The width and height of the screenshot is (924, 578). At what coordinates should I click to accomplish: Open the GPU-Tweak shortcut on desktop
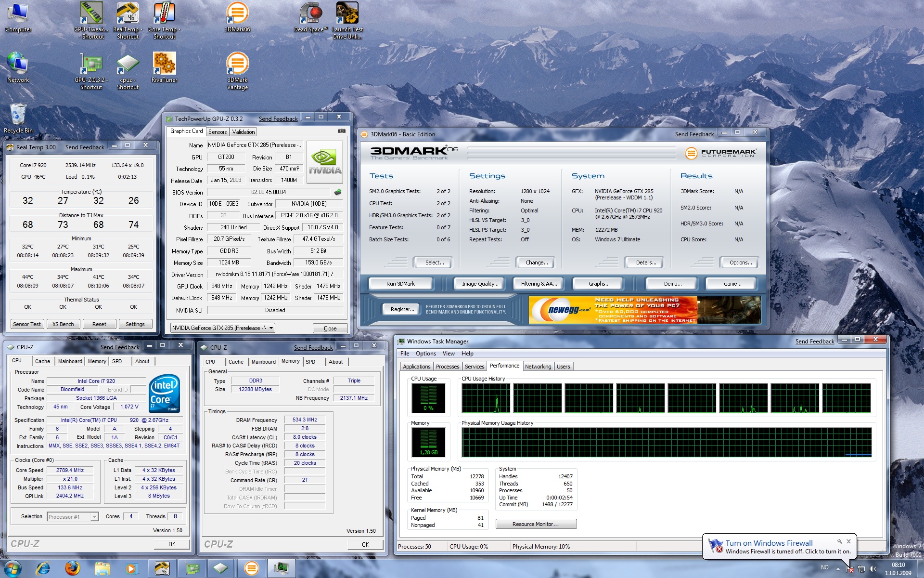click(x=91, y=20)
